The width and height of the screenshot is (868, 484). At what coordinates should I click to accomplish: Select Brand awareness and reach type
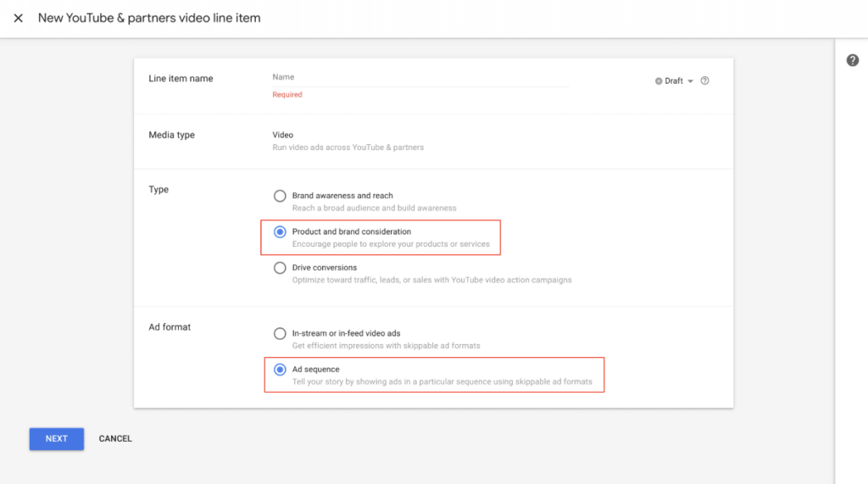(x=280, y=196)
